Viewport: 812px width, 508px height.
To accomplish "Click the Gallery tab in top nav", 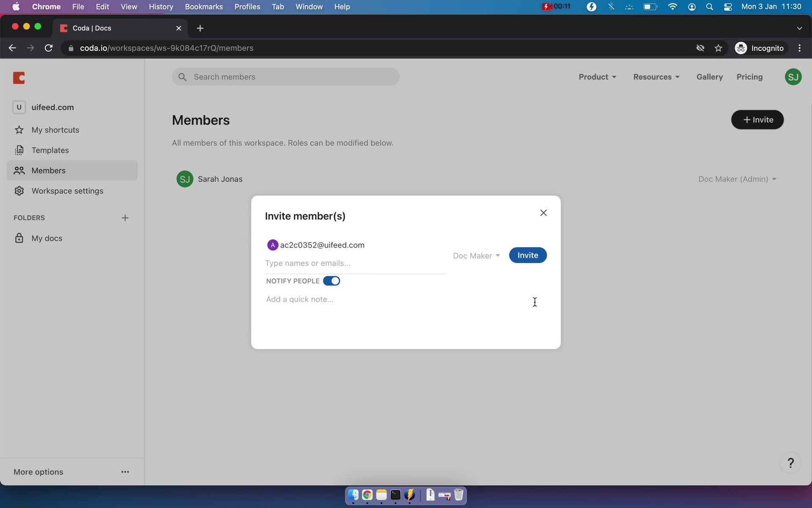I will coord(709,77).
